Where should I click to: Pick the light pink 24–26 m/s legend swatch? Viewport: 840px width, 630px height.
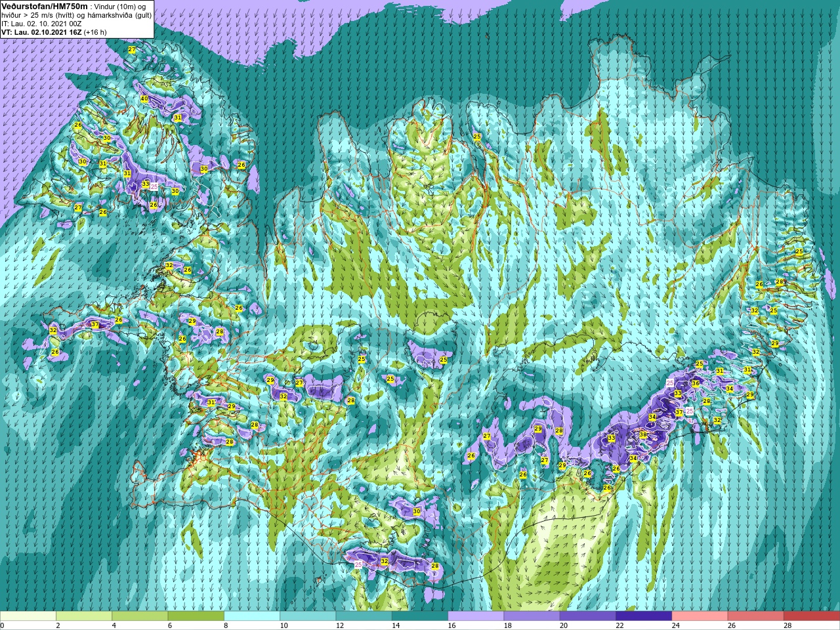click(x=700, y=616)
